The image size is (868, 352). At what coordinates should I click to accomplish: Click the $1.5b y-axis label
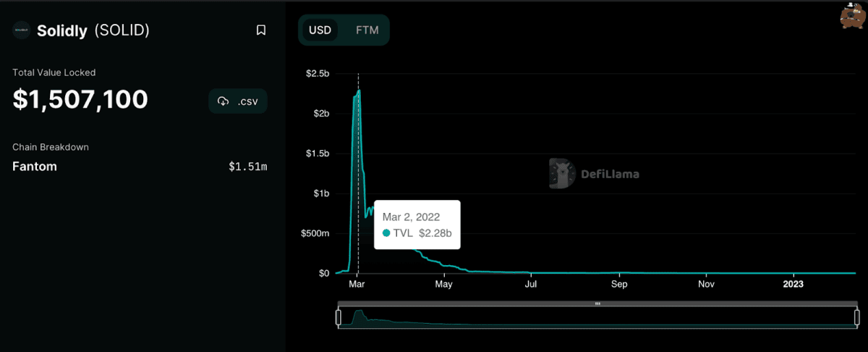click(318, 154)
